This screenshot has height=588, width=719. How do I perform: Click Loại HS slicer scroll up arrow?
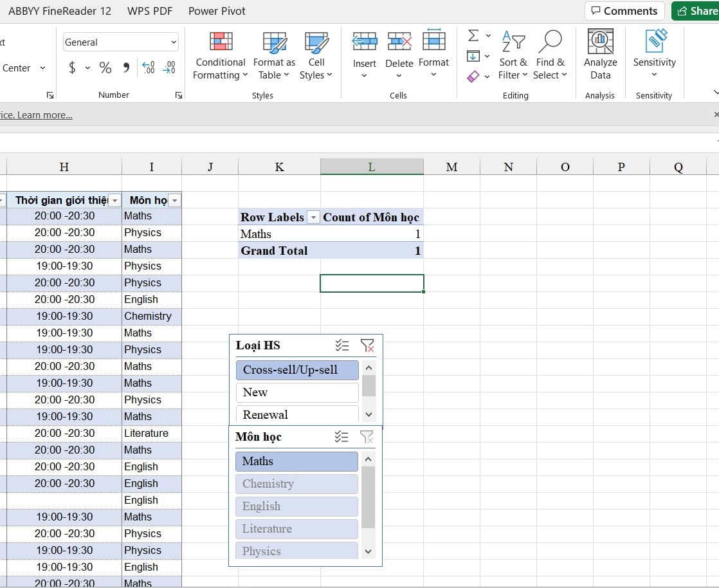[369, 368]
